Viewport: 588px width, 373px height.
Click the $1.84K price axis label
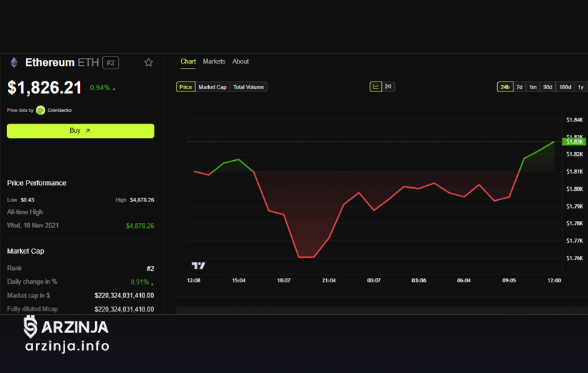click(x=574, y=120)
